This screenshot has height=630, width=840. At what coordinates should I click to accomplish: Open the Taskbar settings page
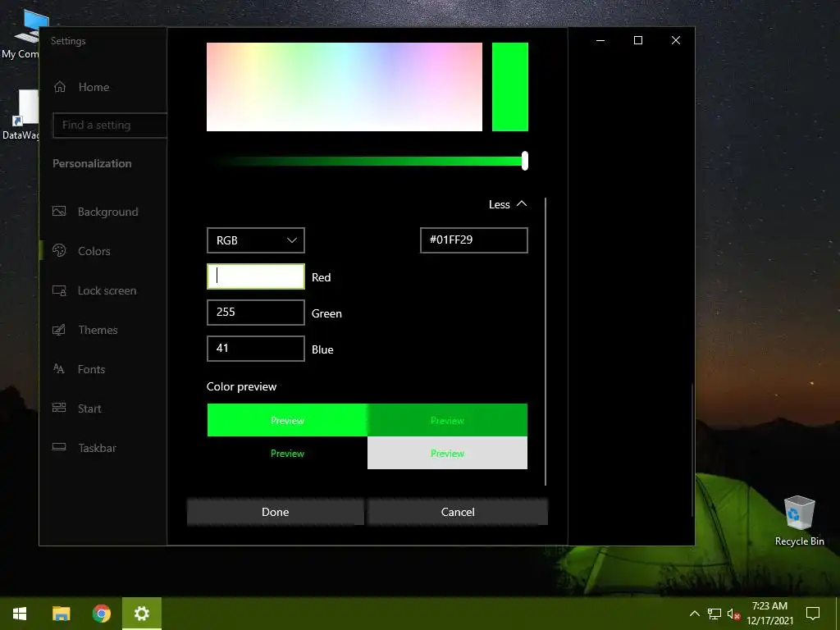point(97,448)
